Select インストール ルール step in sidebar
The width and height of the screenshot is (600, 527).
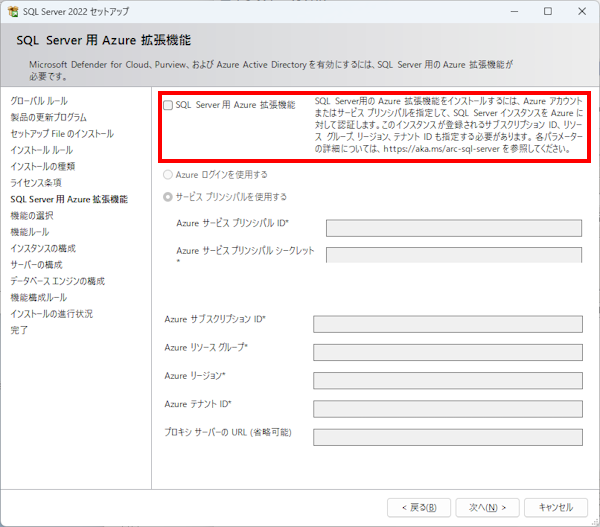coord(42,150)
